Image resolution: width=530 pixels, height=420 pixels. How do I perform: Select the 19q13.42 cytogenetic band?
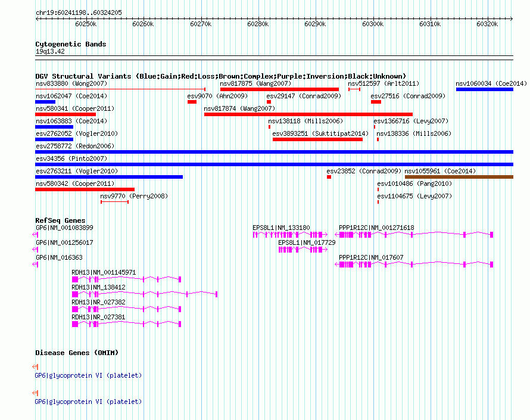274,58
